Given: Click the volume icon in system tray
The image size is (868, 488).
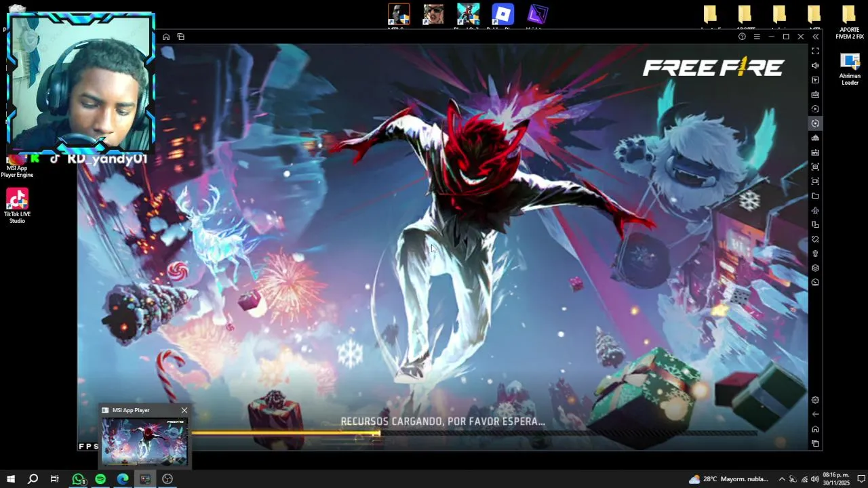Looking at the screenshot, I should point(814,479).
